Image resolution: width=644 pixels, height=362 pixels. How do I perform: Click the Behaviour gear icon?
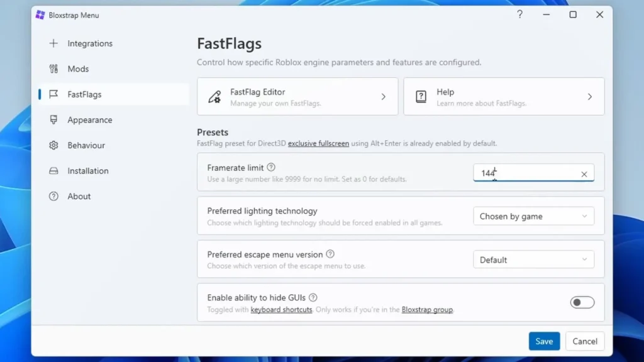(53, 145)
